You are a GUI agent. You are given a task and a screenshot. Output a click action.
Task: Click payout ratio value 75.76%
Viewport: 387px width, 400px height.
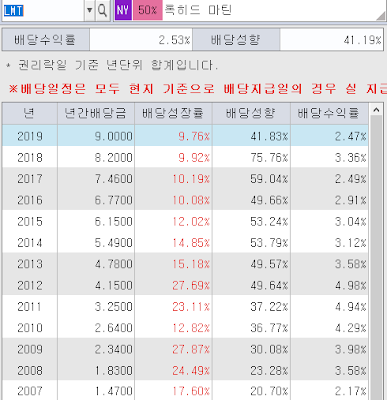pos(269,158)
